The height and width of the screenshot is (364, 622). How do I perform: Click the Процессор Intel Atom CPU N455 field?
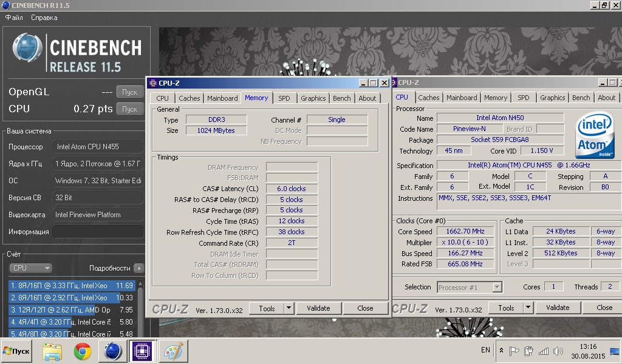click(x=98, y=147)
